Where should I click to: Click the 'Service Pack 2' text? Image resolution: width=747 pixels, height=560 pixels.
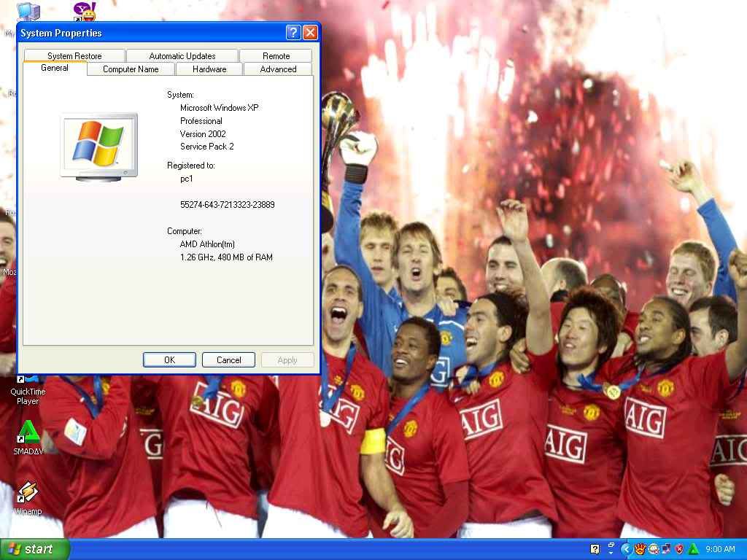click(x=206, y=146)
